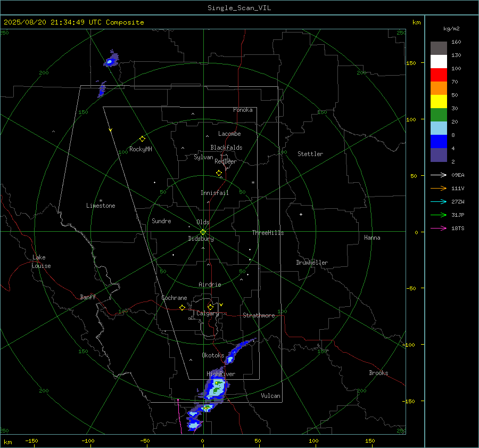Viewport: 479px width, 448px height.
Task: Click the plus marker west of Hanna
Action: click(x=301, y=214)
